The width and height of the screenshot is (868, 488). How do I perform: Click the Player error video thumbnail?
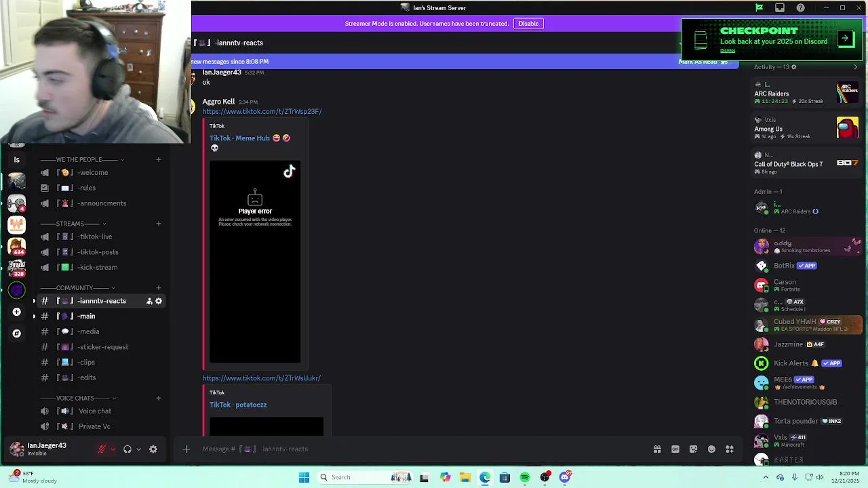pyautogui.click(x=255, y=262)
